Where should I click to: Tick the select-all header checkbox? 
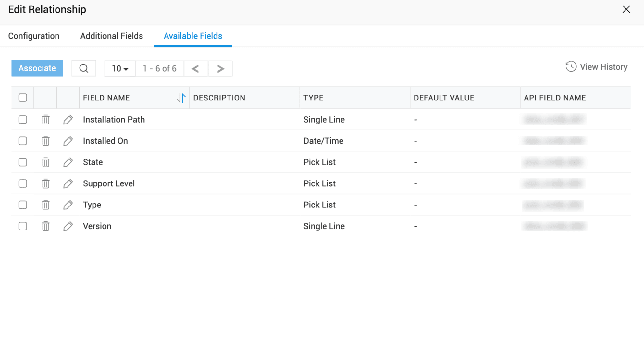(x=23, y=98)
